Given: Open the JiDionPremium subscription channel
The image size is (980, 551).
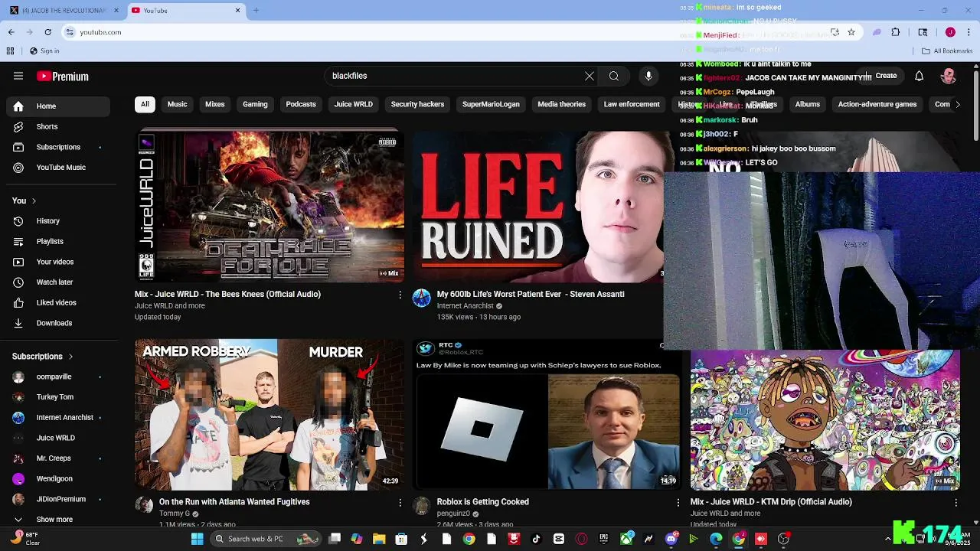Looking at the screenshot, I should (58, 499).
